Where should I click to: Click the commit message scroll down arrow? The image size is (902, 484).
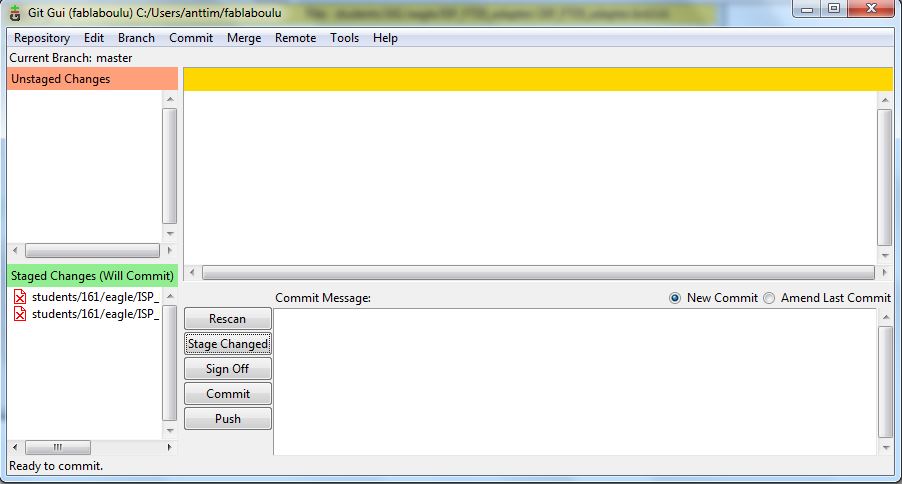click(886, 447)
